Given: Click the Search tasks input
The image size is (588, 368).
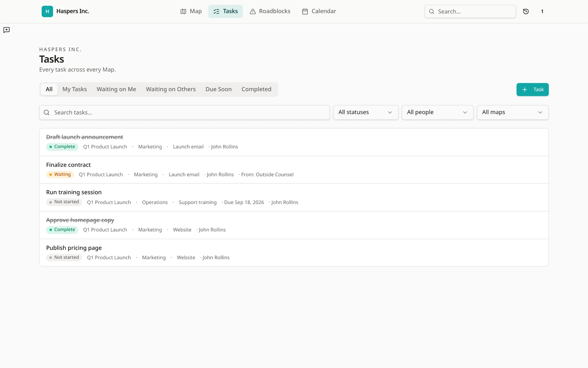Looking at the screenshot, I should (x=184, y=113).
